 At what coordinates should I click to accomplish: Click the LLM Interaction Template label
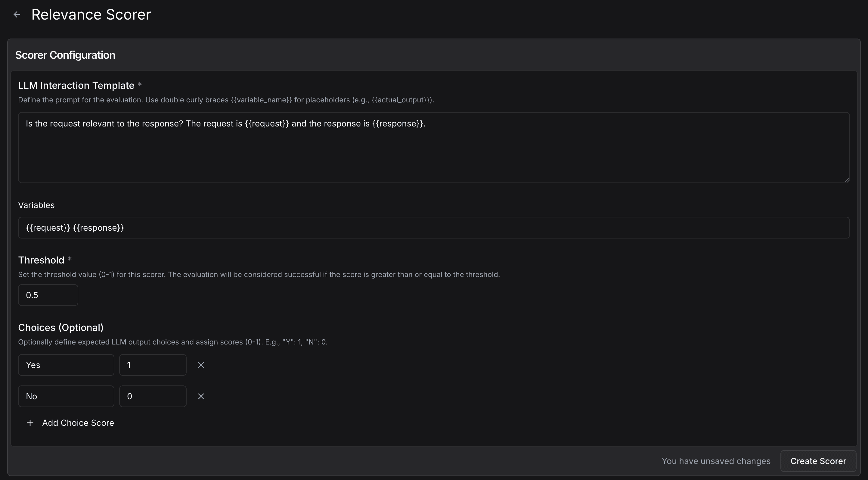click(x=76, y=86)
